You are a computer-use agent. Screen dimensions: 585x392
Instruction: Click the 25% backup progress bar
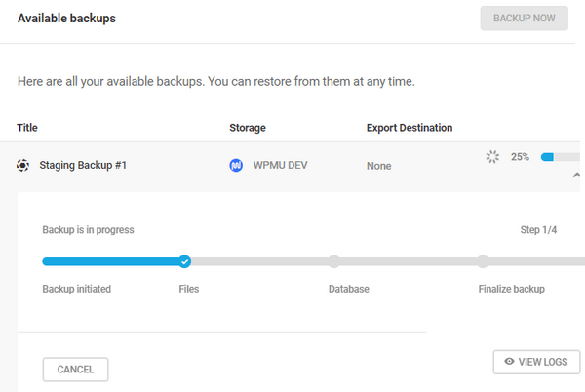pos(562,156)
